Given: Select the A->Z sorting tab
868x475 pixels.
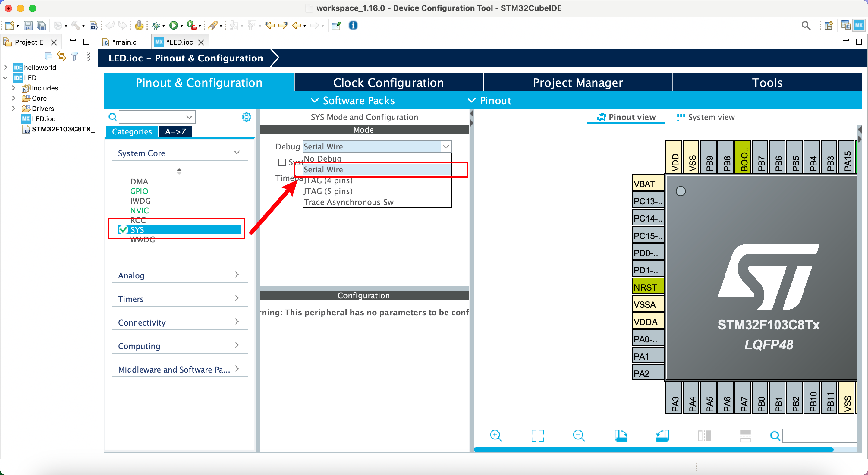Looking at the screenshot, I should pyautogui.click(x=175, y=132).
